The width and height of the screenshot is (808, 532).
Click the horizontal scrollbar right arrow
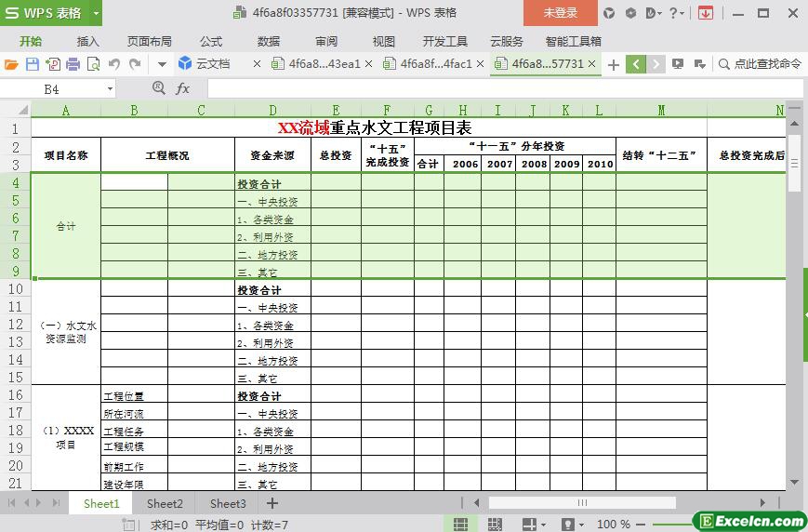(762, 502)
